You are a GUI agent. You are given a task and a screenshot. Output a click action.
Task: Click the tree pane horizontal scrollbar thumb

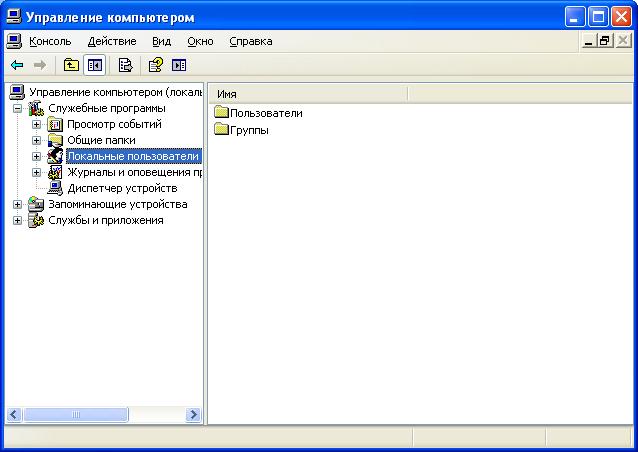[76, 415]
